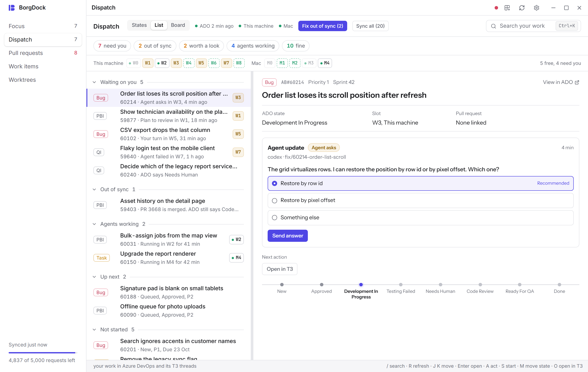
Task: Select Something else option
Action: coord(420,218)
